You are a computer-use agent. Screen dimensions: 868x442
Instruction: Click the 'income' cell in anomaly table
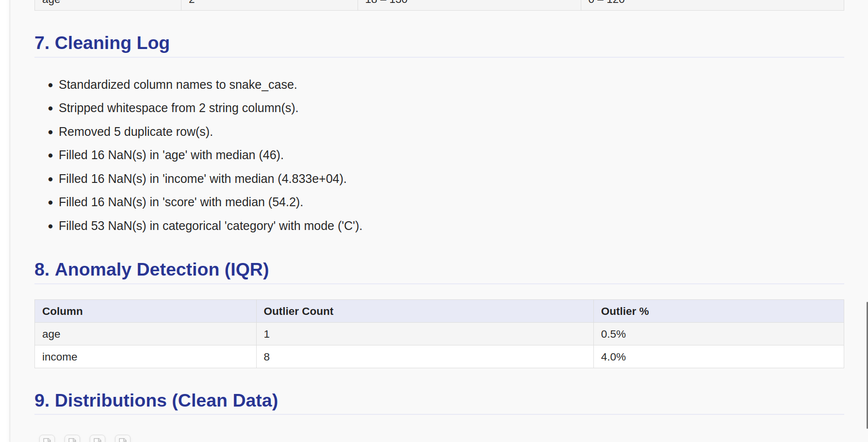point(146,357)
